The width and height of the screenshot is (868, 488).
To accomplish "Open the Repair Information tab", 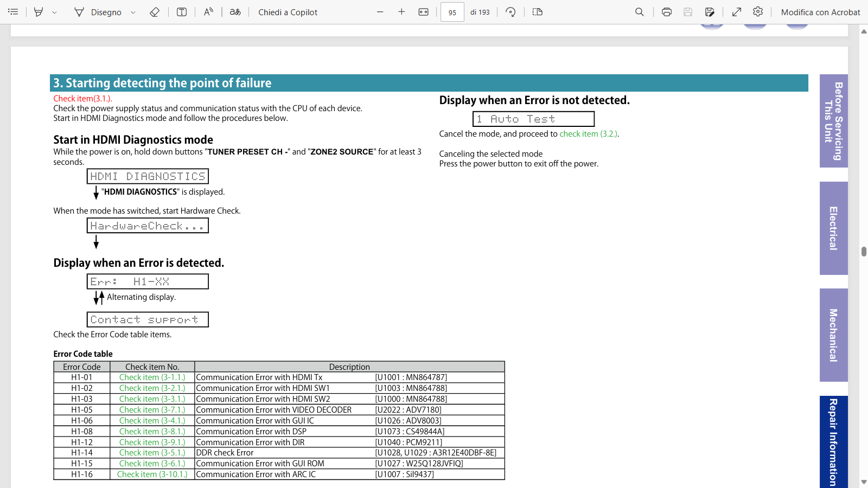I will click(833, 441).
